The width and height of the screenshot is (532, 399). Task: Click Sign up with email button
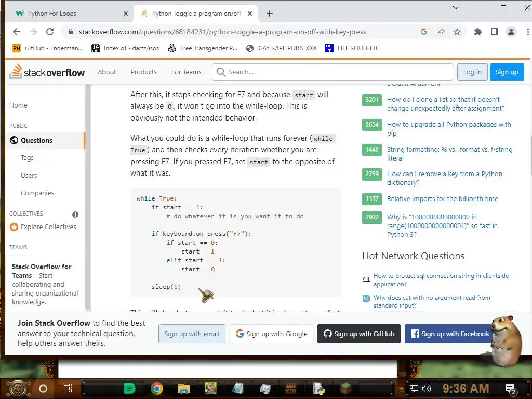click(192, 334)
